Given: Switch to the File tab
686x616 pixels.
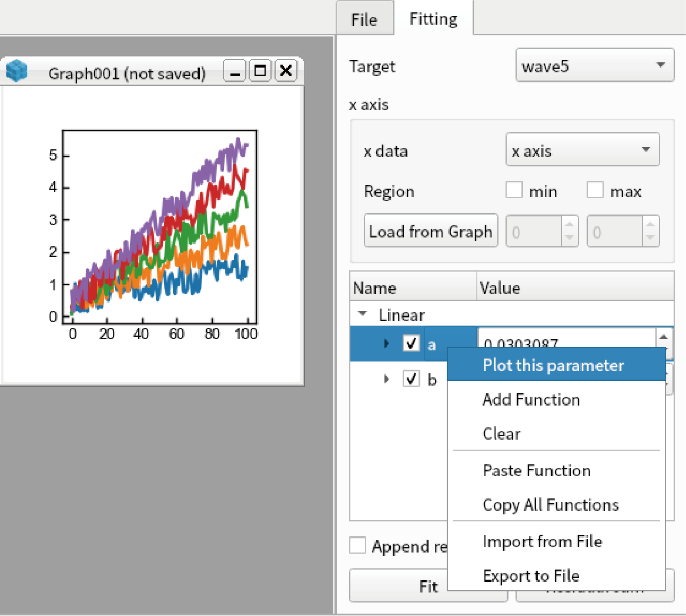Looking at the screenshot, I should (364, 19).
